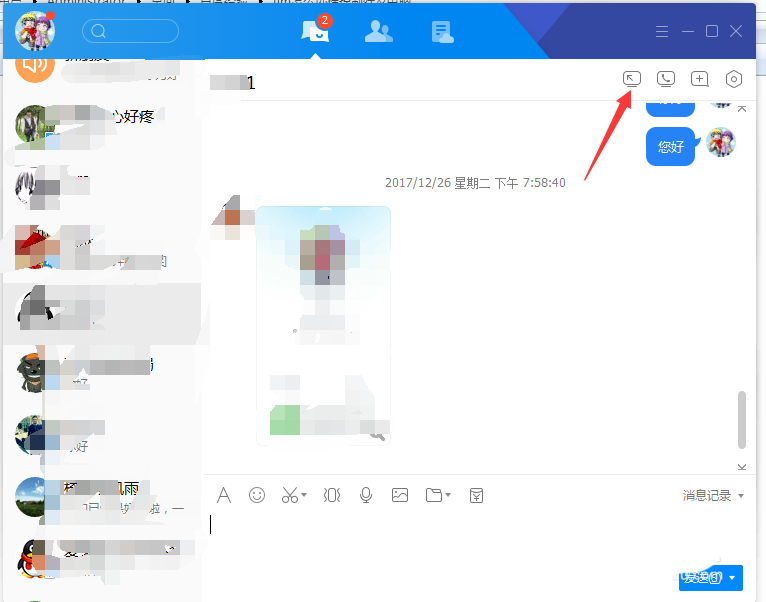The height and width of the screenshot is (602, 766).
Task: Click the scroll down arrow in chat
Action: click(x=742, y=467)
